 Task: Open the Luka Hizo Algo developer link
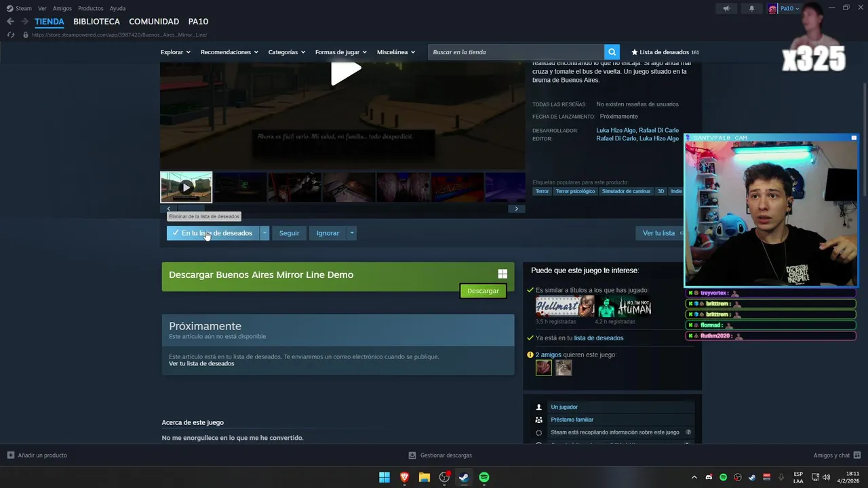coord(616,130)
